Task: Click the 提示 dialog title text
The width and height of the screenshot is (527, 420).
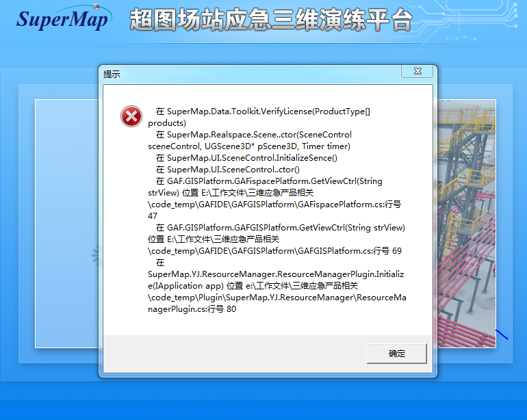Action: (x=112, y=75)
